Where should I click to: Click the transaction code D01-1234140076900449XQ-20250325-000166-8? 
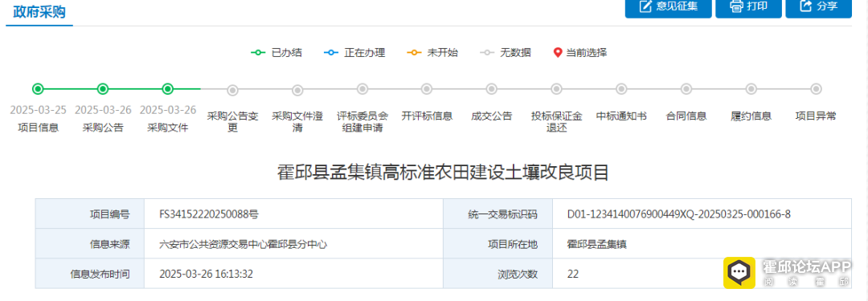(678, 214)
